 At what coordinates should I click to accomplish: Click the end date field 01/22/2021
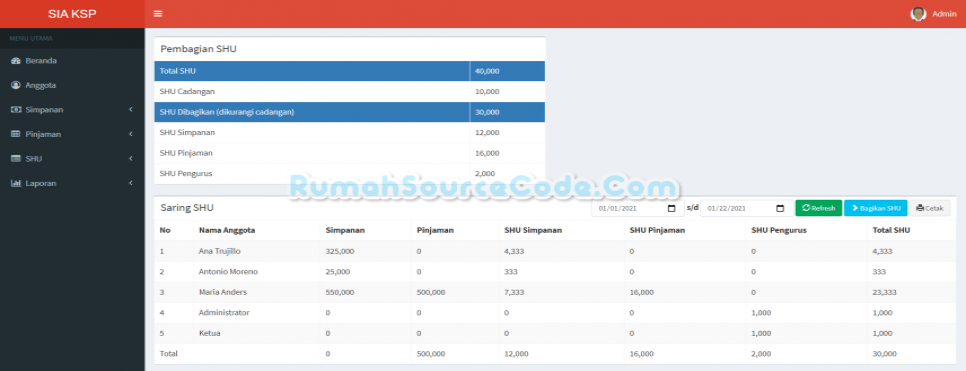point(747,208)
